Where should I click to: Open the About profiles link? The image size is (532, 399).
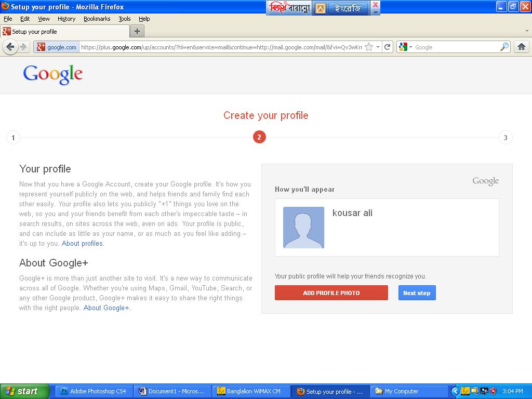pyautogui.click(x=83, y=243)
